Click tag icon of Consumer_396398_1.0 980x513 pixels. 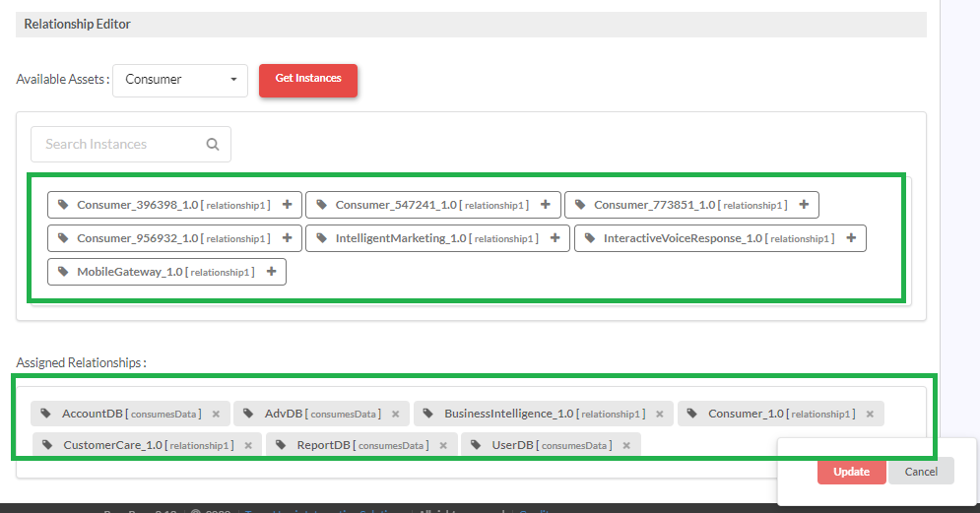[63, 205]
